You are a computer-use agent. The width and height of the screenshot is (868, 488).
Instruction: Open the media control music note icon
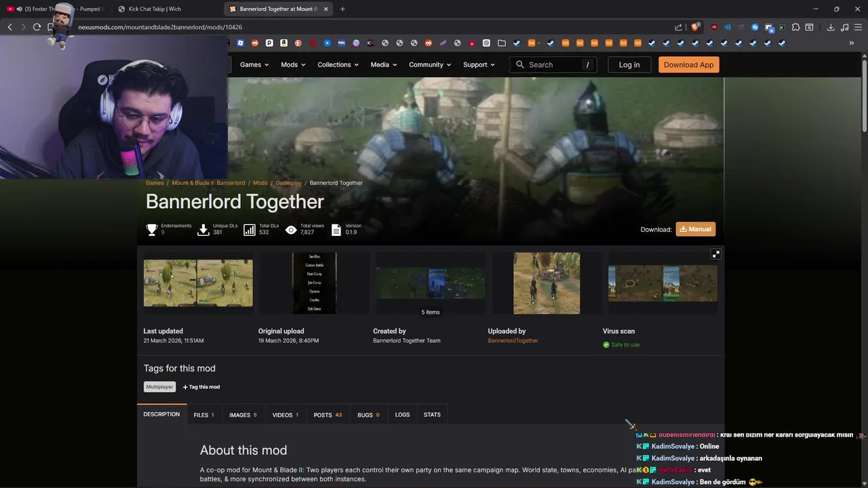click(844, 27)
